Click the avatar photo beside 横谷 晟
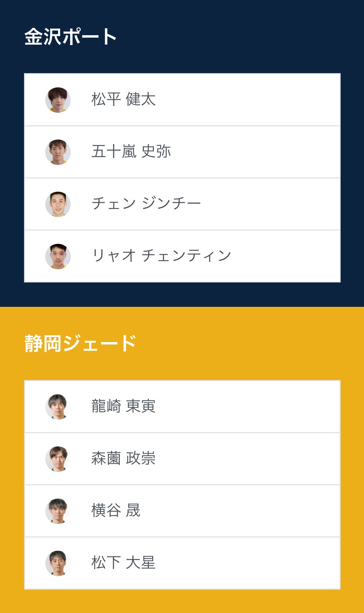Screen dimensions: 364x613 click(x=58, y=511)
